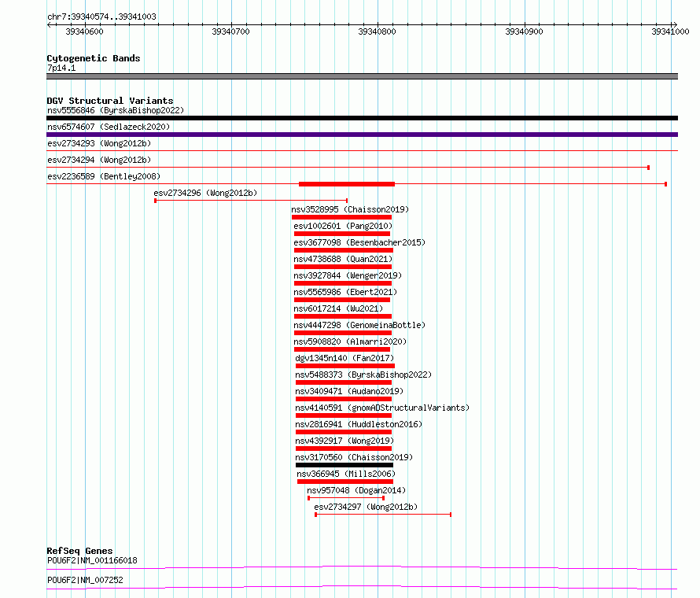Select ruler position 39340900
Viewport: 700px width, 598px height.
(x=524, y=31)
